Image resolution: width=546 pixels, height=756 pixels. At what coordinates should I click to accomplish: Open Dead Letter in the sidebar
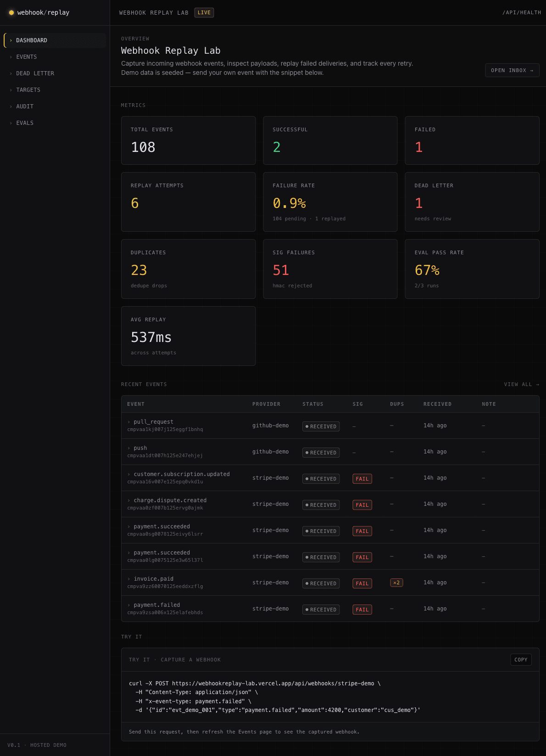point(55,73)
